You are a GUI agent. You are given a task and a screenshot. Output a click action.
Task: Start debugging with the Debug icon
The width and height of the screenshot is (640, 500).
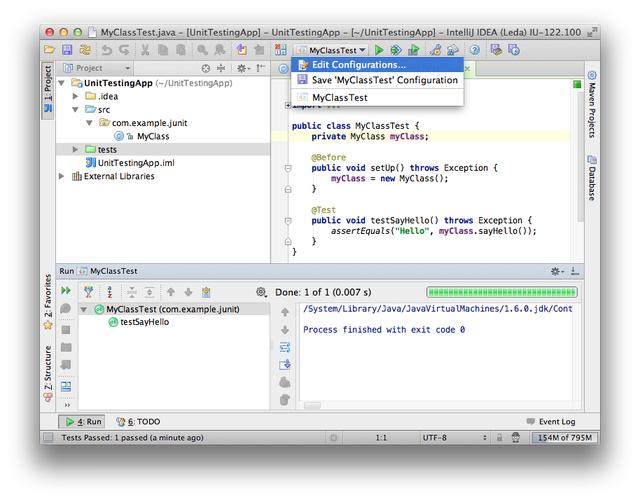coord(396,50)
